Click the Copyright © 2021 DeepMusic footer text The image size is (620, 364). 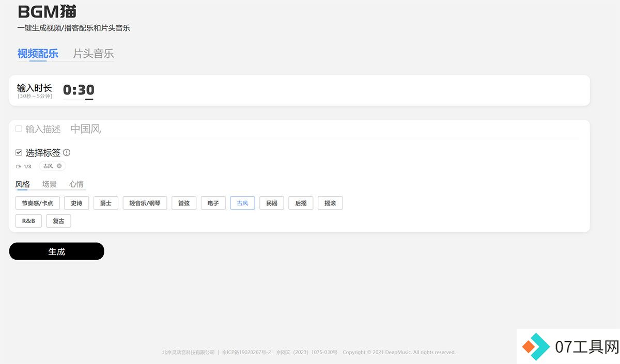click(399, 353)
